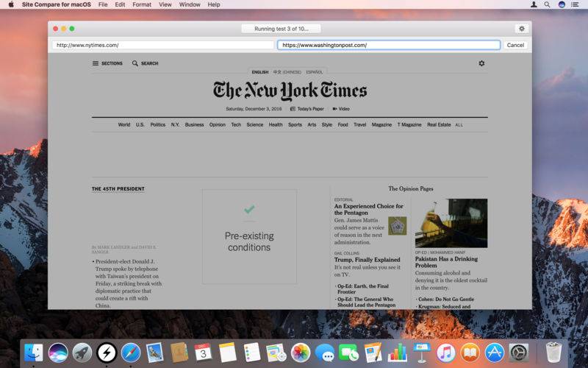Open Safari from the dock

(x=131, y=353)
